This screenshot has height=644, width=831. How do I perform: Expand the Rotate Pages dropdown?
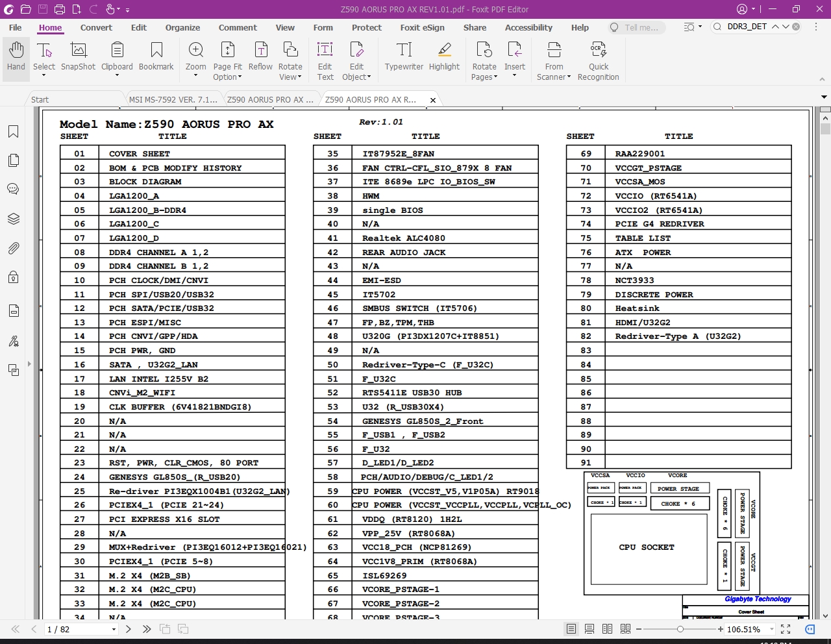tap(495, 77)
